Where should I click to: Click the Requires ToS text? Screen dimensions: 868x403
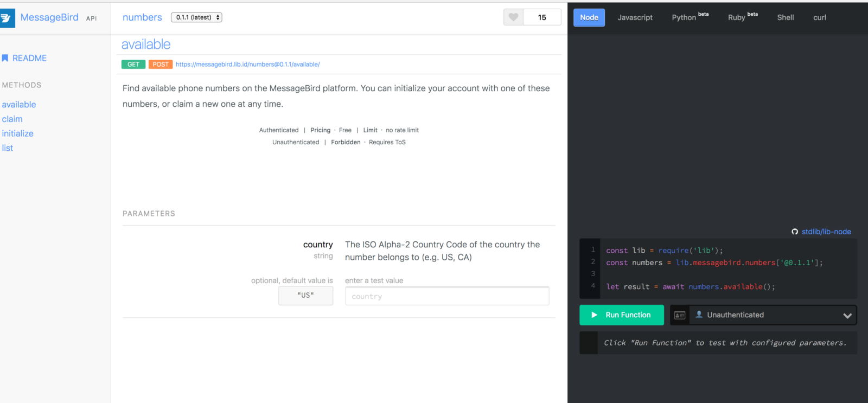tap(387, 142)
